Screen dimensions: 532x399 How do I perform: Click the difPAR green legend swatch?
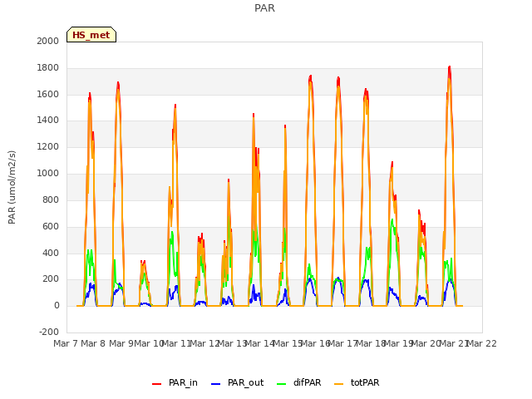[x=281, y=384]
